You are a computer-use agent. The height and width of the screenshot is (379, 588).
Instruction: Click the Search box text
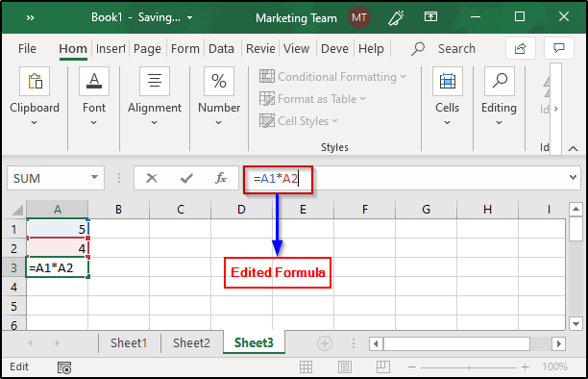456,48
